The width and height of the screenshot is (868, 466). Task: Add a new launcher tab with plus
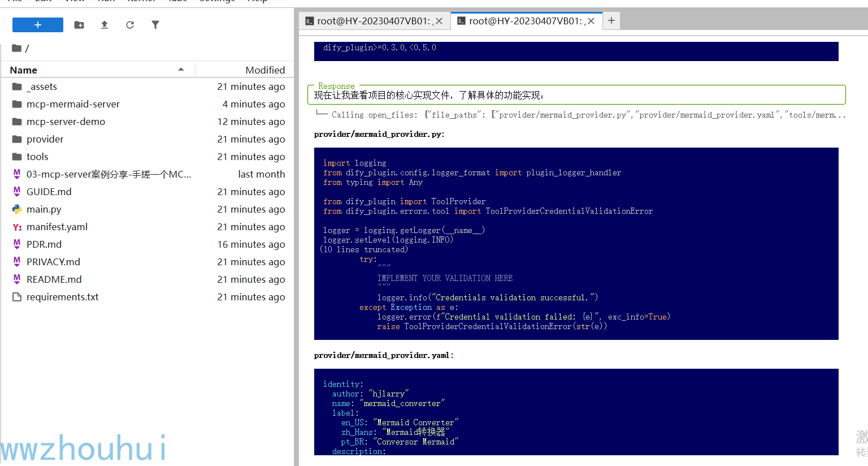coord(611,21)
